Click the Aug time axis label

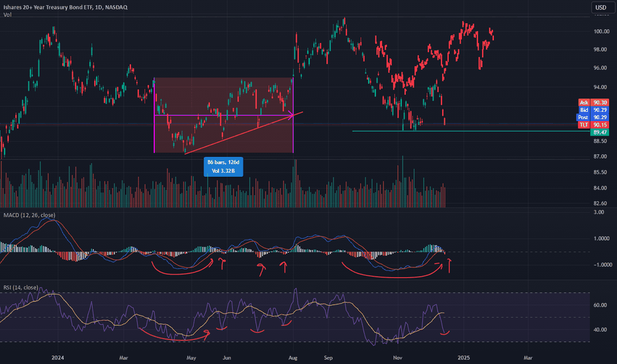click(293, 357)
